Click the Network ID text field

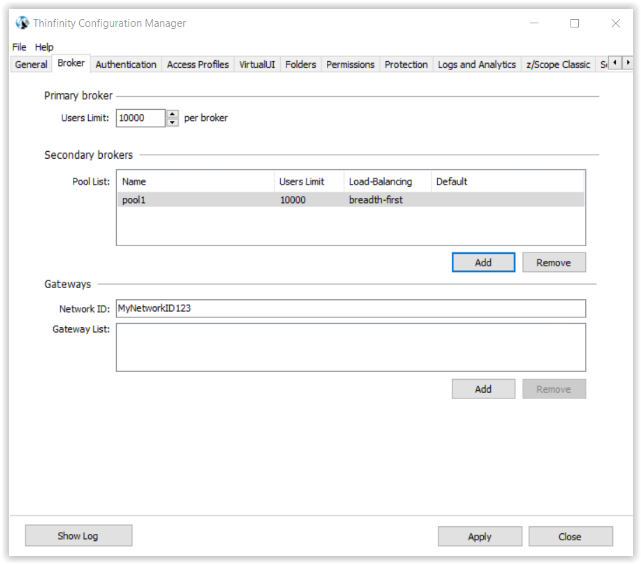click(x=351, y=309)
